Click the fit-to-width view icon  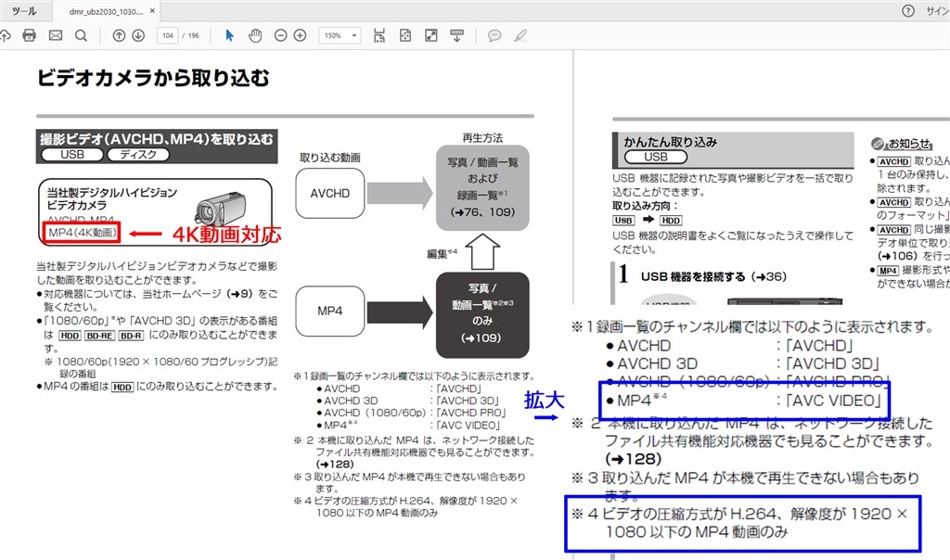click(379, 35)
